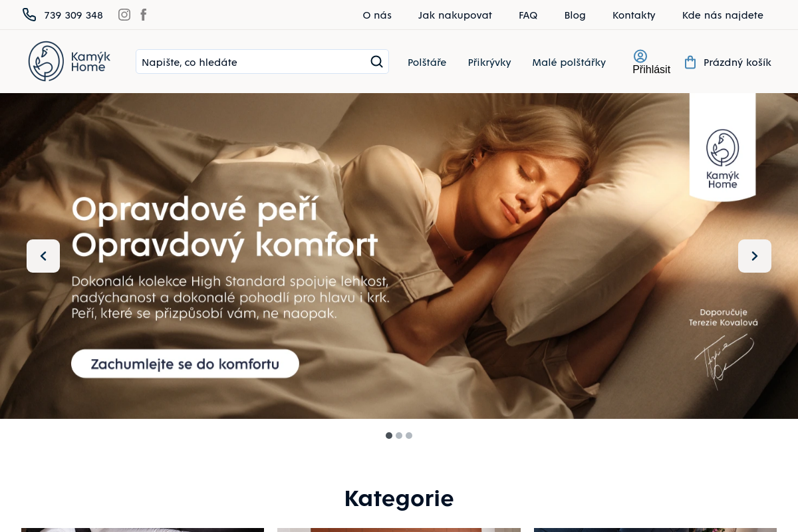Open the Facebook page icon

click(144, 15)
